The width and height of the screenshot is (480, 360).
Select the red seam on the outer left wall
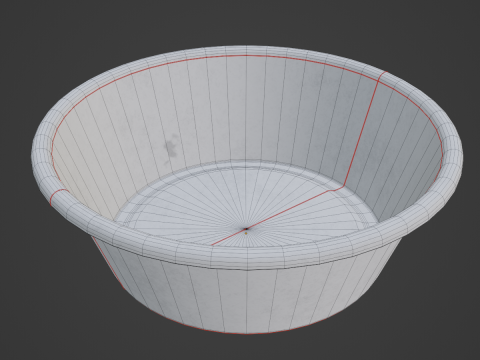(x=107, y=262)
